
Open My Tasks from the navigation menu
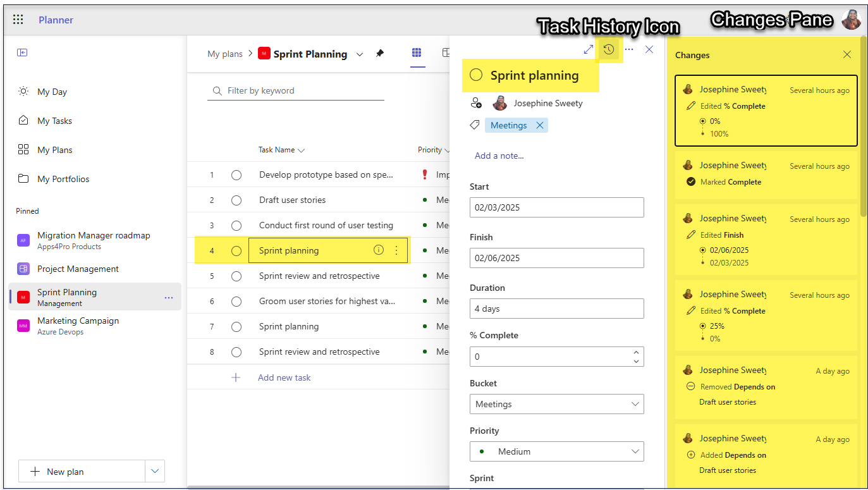click(56, 120)
